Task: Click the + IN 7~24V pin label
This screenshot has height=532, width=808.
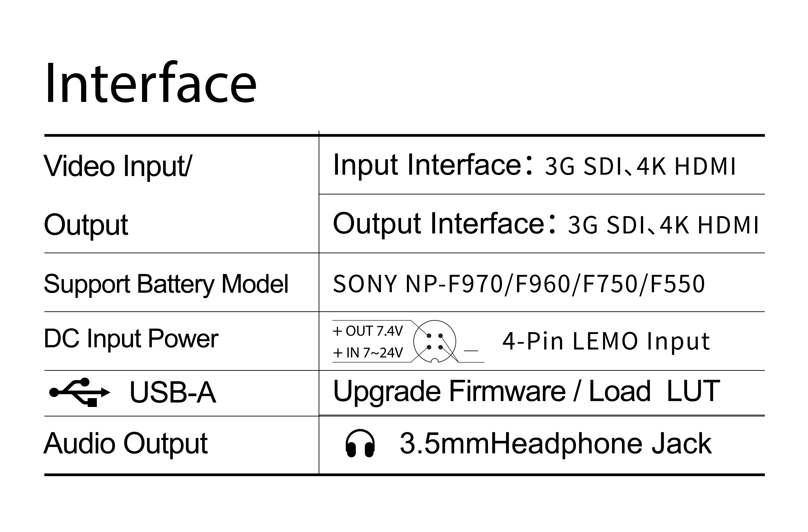Action: pos(368,353)
